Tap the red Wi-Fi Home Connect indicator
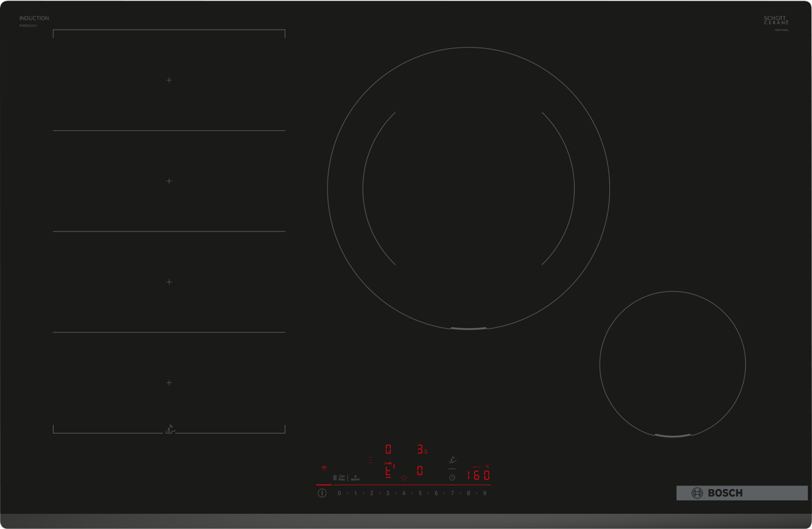Screen dimensions: 812x529 [x=324, y=468]
